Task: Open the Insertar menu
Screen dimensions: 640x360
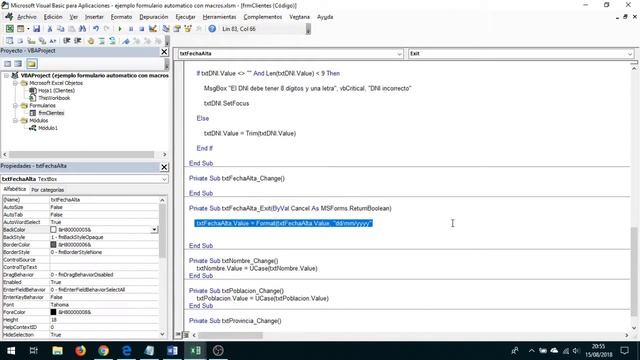Action: pos(94,17)
